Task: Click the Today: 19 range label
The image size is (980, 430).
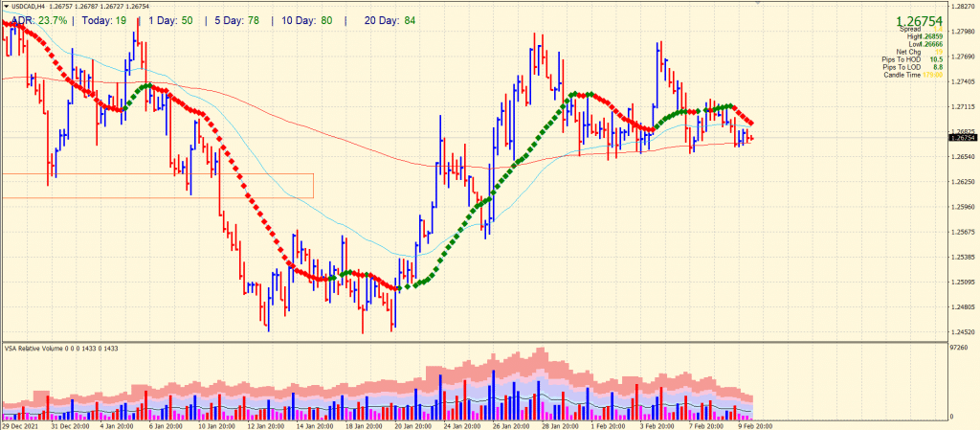Action: pos(103,21)
